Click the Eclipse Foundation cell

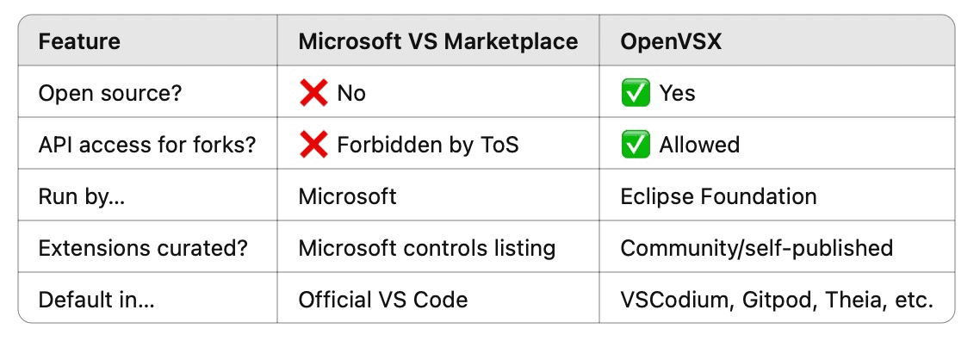(x=719, y=196)
